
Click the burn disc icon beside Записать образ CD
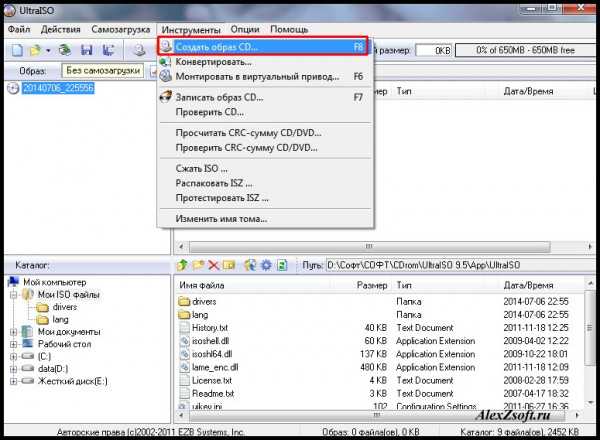pos(165,97)
